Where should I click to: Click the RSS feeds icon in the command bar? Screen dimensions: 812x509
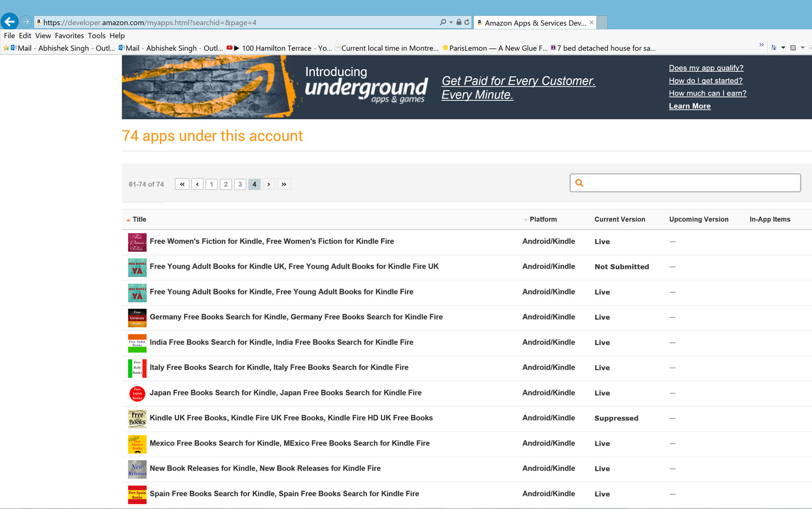[793, 48]
